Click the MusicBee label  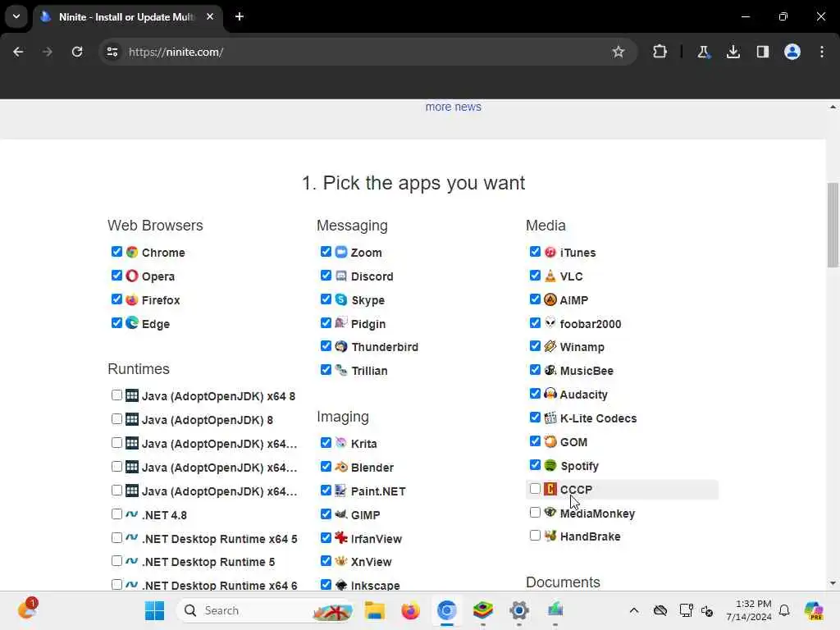click(587, 371)
